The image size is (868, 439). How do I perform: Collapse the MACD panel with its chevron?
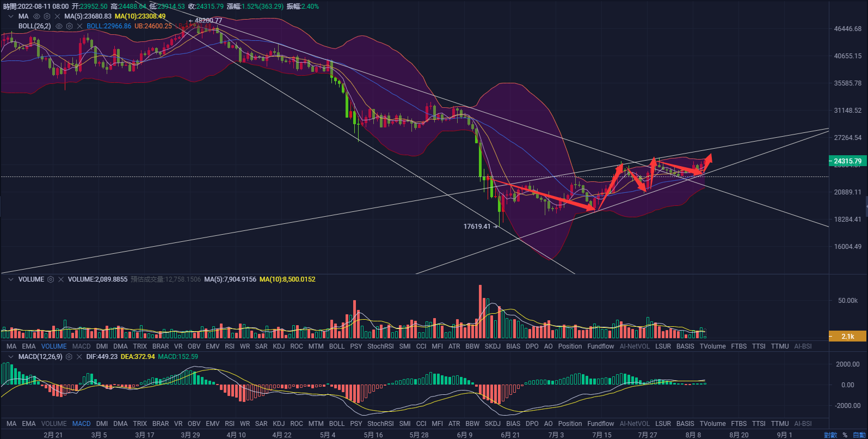(11, 357)
